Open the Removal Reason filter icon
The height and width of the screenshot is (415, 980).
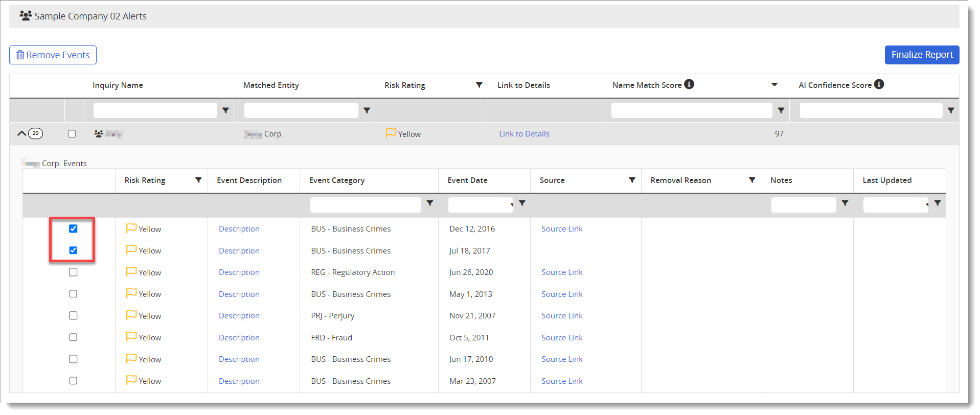(x=752, y=180)
